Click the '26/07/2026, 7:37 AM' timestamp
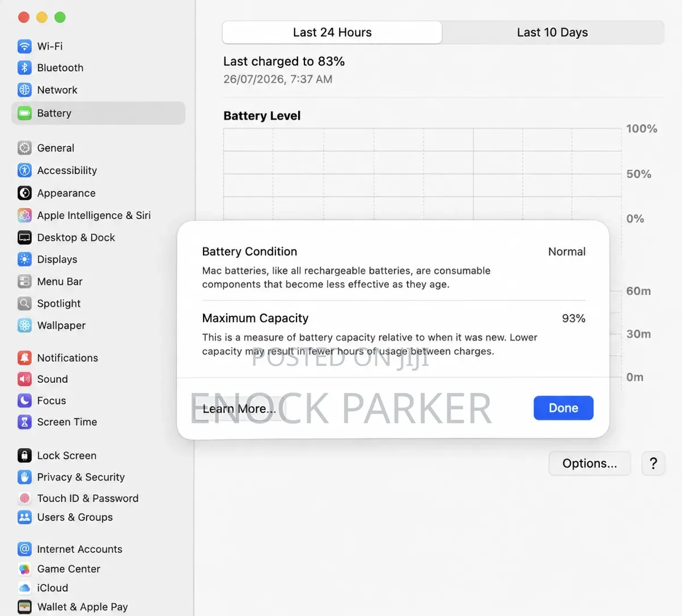 278,79
